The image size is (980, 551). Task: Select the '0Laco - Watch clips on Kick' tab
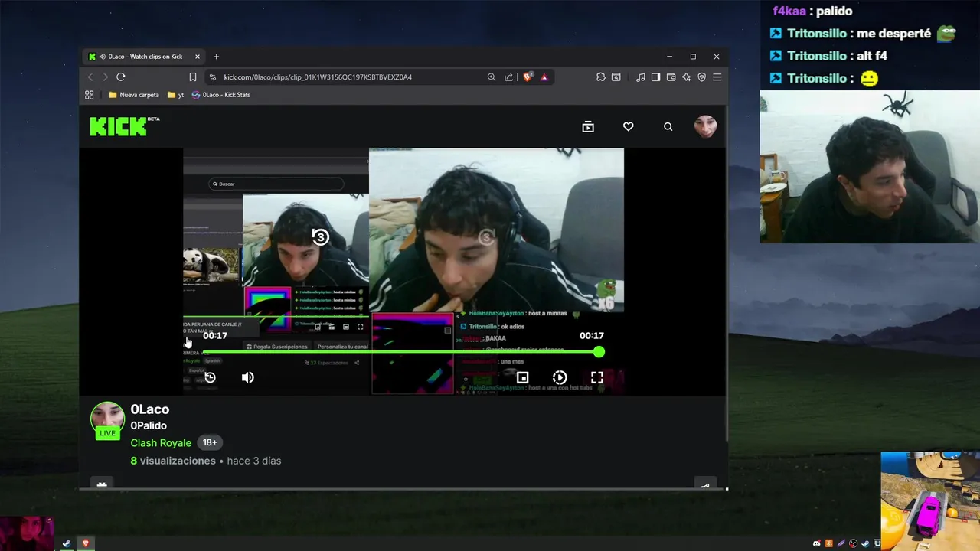tap(145, 57)
